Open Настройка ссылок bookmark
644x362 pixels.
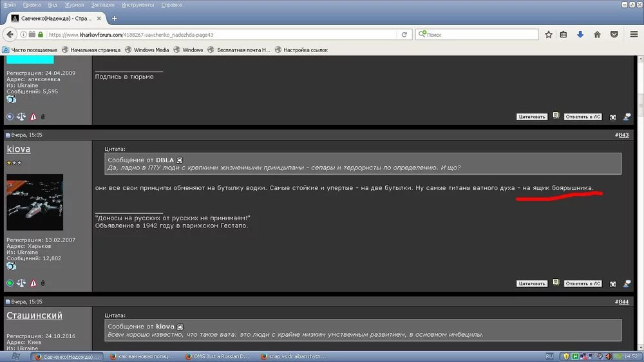[301, 50]
